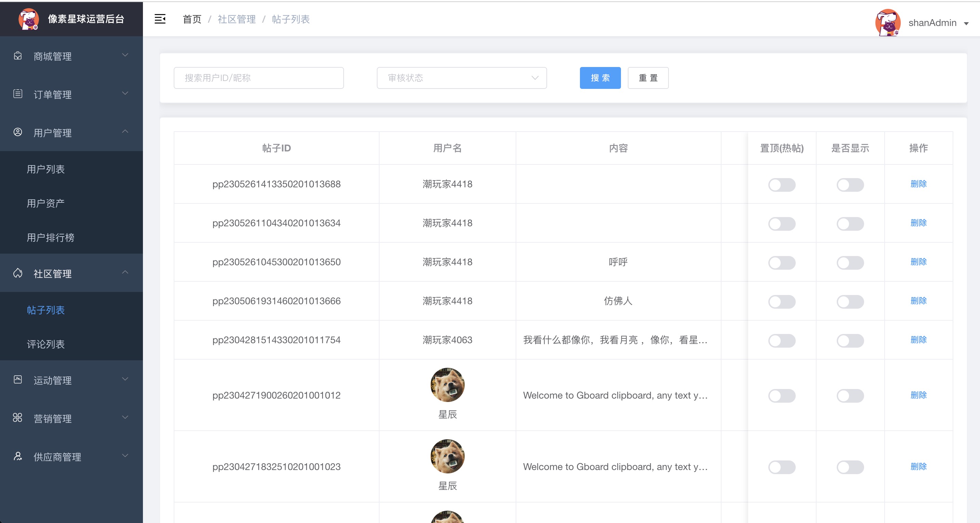Delete the post ending 001012

(x=918, y=395)
